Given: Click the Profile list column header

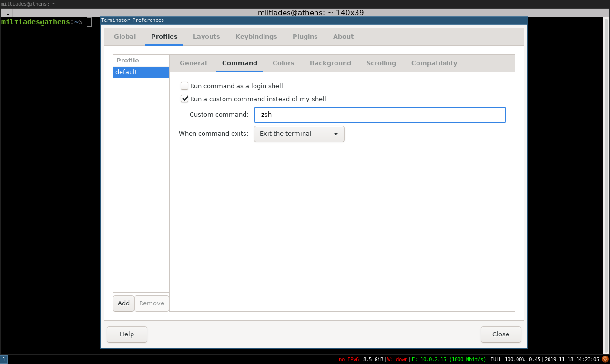Looking at the screenshot, I should tap(141, 61).
